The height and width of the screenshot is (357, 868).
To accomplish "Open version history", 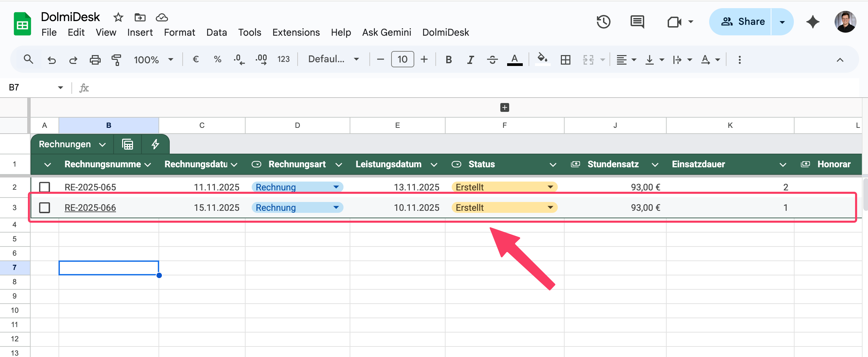I will click(x=603, y=22).
